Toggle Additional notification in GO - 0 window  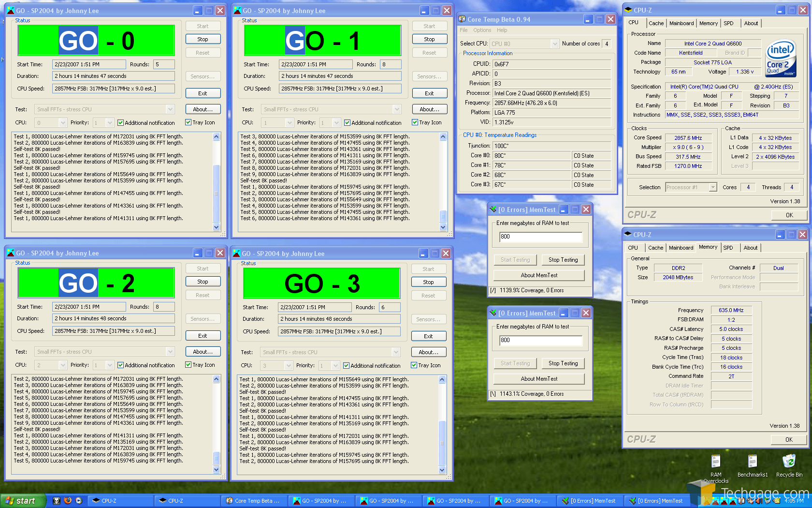click(x=121, y=123)
